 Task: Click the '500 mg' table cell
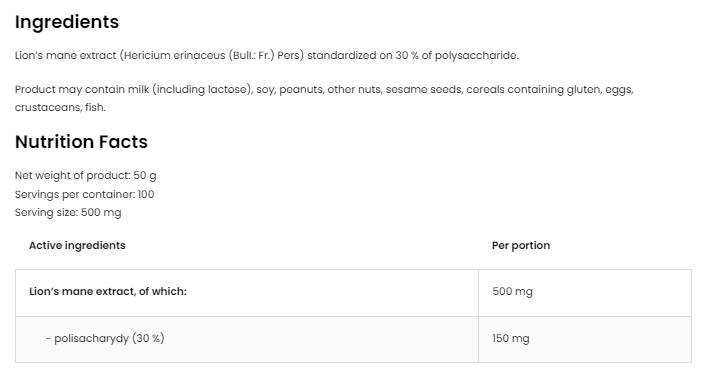click(585, 293)
